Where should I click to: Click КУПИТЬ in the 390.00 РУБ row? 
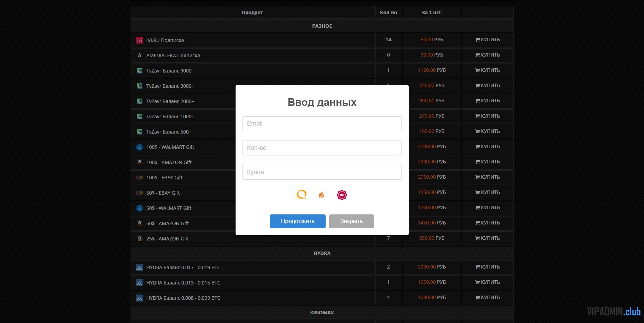click(x=487, y=101)
